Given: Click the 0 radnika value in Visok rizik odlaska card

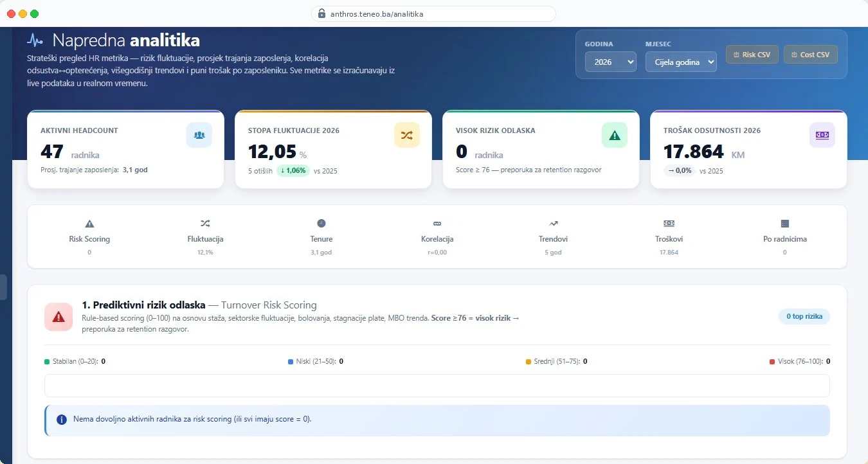Looking at the screenshot, I should click(x=480, y=152).
